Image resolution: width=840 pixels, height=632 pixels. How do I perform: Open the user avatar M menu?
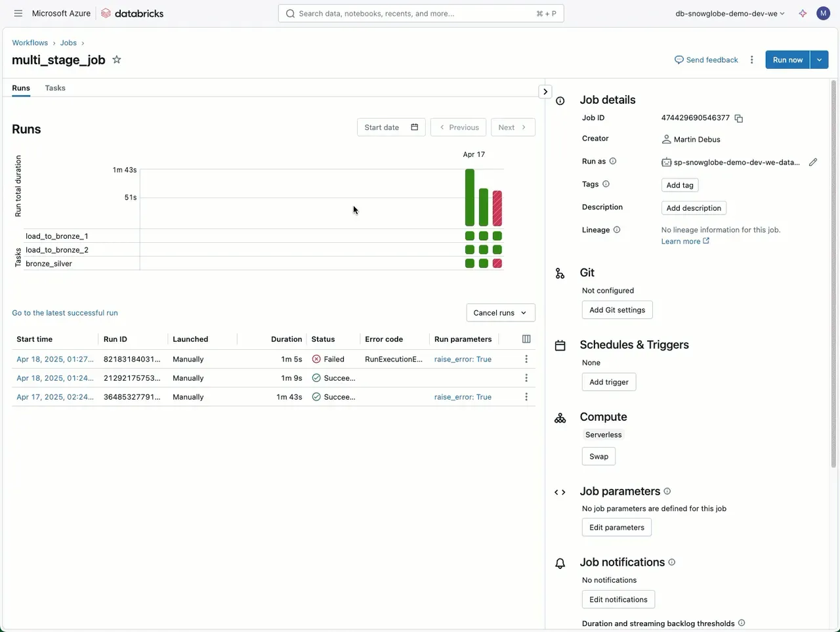(x=823, y=13)
